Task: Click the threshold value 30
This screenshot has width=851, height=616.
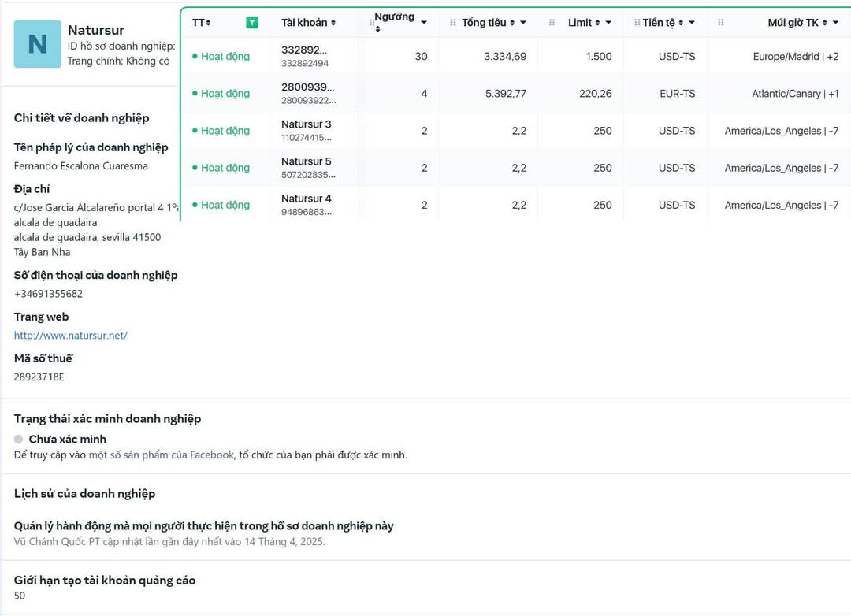Action: (x=421, y=56)
